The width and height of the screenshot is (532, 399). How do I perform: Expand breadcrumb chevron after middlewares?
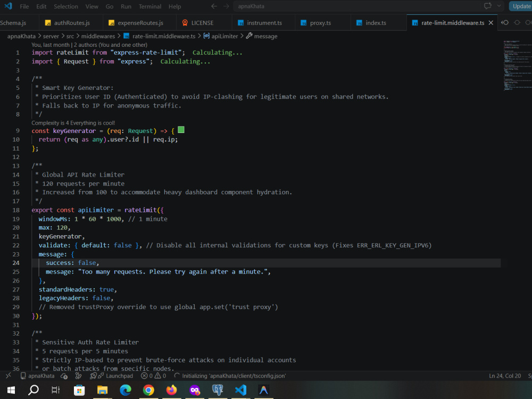[119, 36]
